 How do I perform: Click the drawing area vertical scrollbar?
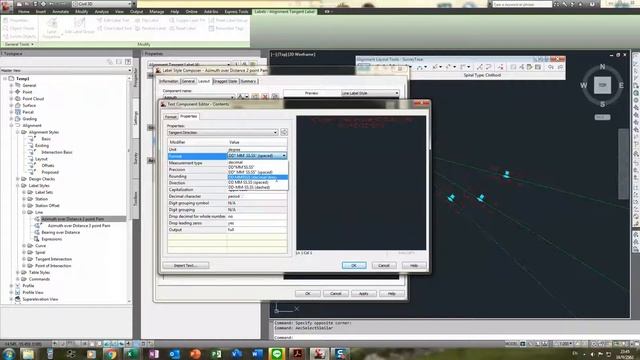(x=623, y=164)
